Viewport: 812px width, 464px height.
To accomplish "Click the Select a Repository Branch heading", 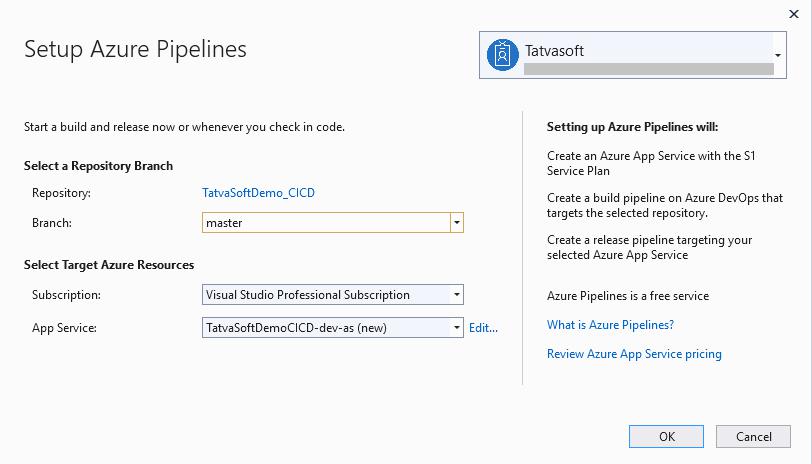I will 98,166.
